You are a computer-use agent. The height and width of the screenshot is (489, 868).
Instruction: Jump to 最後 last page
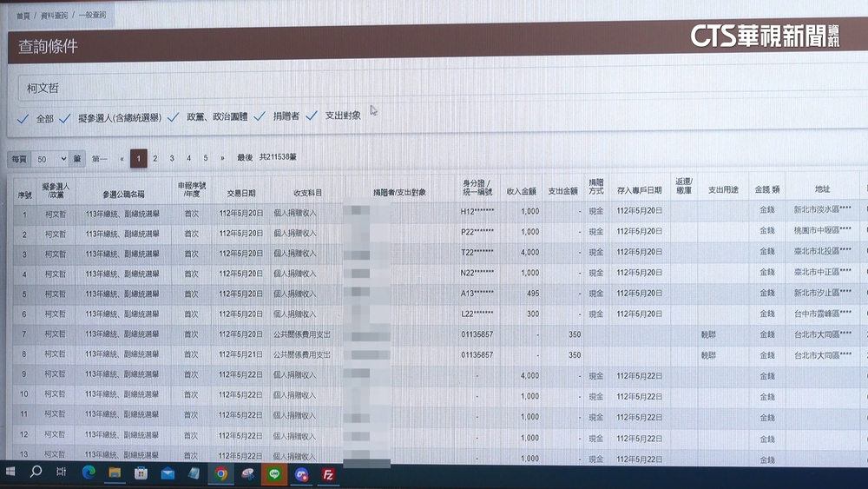point(245,157)
